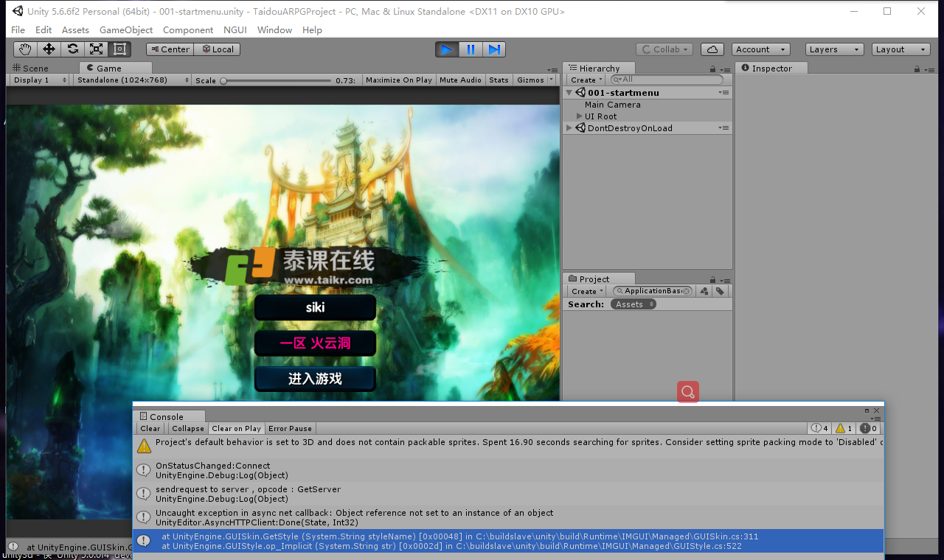This screenshot has width=944, height=560.
Task: Lock the Project panel
Action: click(x=712, y=279)
